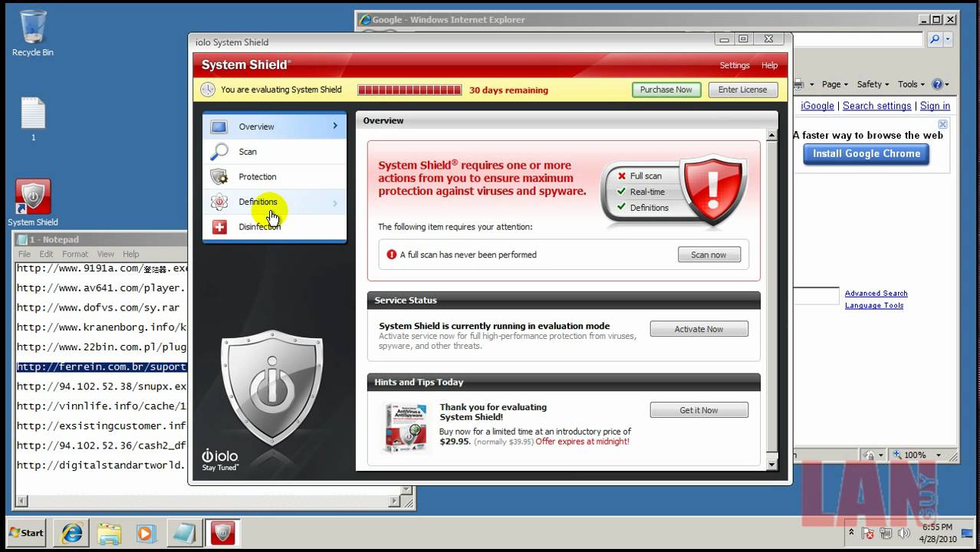Click the IE print icon
This screenshot has height=552, width=980.
coord(797,84)
